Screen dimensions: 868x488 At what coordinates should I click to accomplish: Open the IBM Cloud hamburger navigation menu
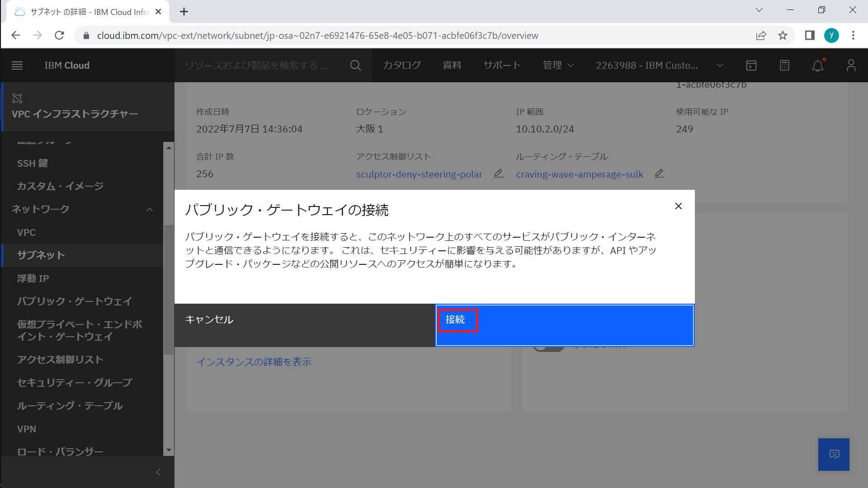tap(17, 66)
